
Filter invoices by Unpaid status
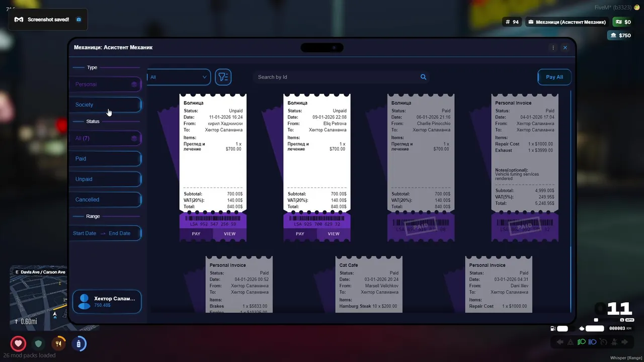pyautogui.click(x=105, y=179)
